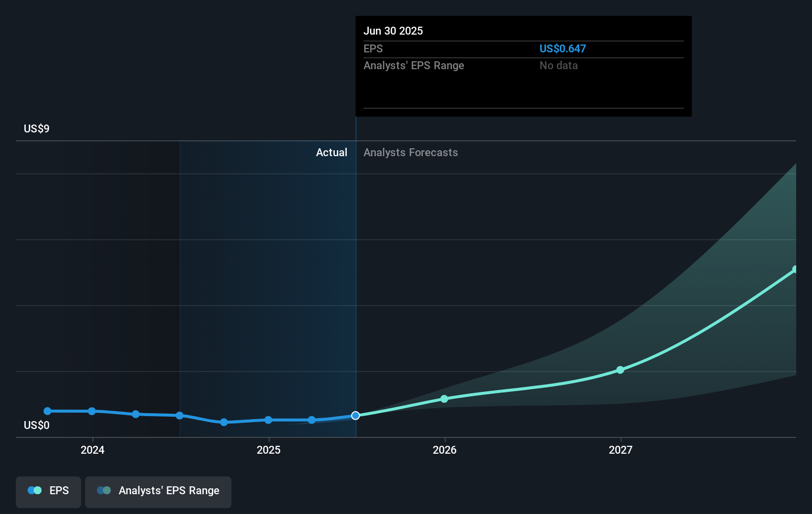Click the highlighted Jun 30 2025 data point
This screenshot has width=812, height=514.
[x=356, y=416]
